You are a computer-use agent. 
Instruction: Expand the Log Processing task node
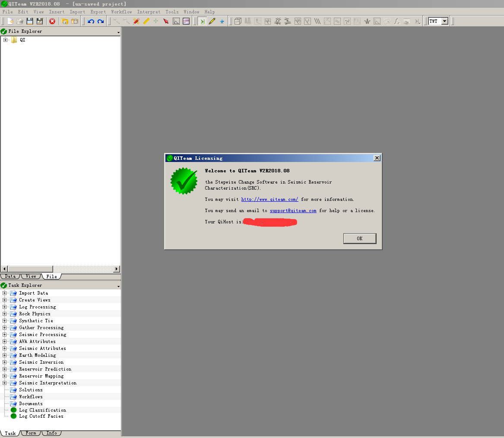(4, 307)
